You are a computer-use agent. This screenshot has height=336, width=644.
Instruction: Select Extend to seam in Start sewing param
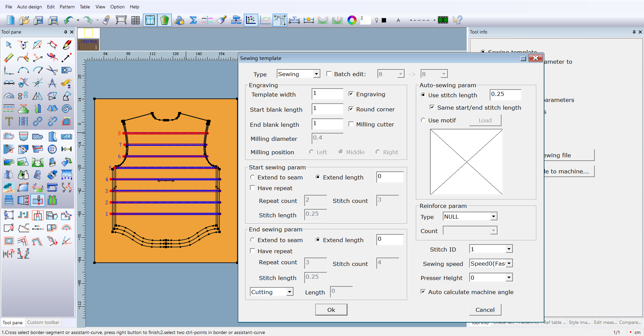(252, 177)
